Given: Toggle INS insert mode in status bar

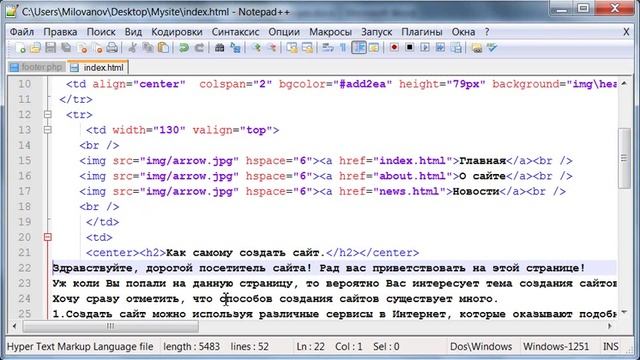Looking at the screenshot, I should pos(611,347).
